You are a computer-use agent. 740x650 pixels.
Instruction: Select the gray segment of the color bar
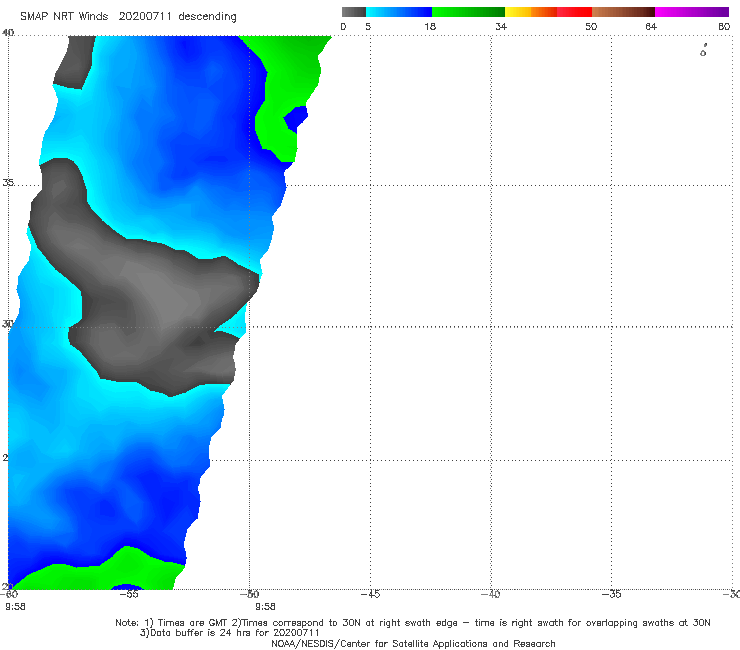pyautogui.click(x=354, y=12)
